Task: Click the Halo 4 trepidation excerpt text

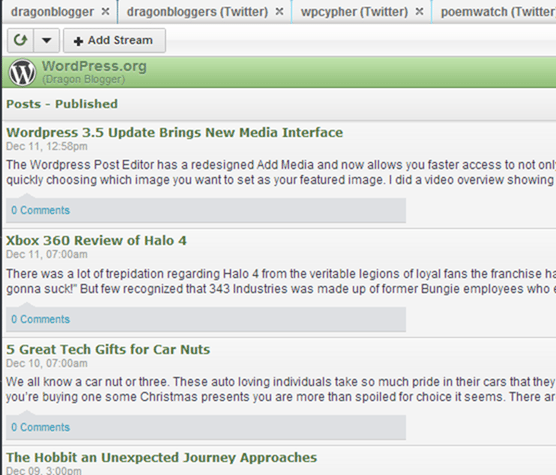Action: click(x=281, y=281)
